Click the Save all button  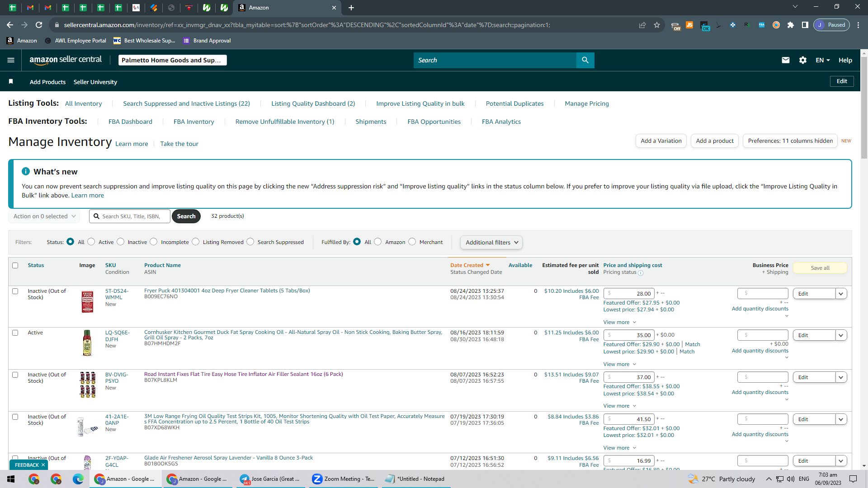tap(820, 268)
